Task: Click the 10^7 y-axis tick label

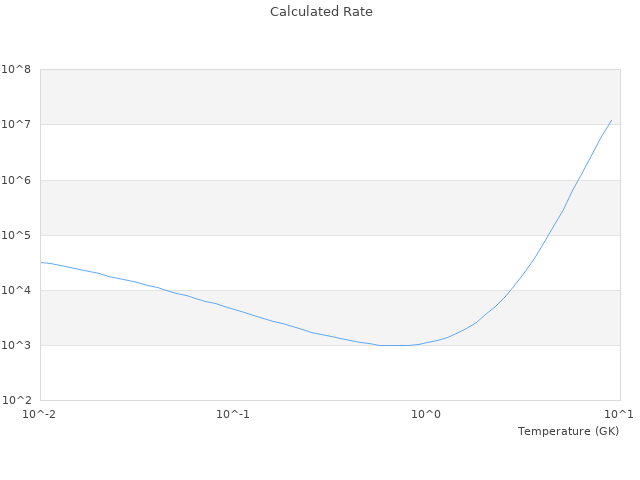Action: click(x=16, y=125)
